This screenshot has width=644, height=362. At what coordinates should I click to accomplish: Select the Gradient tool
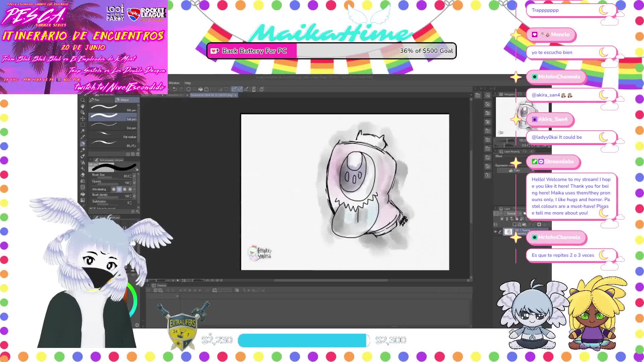[83, 200]
